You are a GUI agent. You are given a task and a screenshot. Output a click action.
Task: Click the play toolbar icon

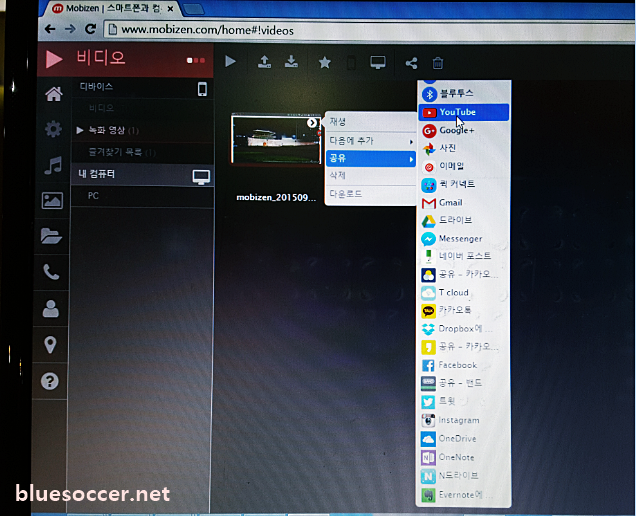coord(230,62)
